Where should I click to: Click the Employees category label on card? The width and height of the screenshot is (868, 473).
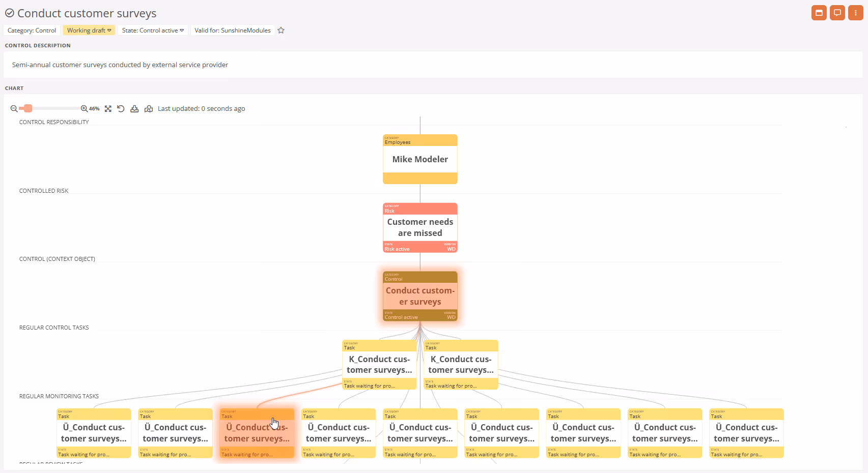pos(398,142)
